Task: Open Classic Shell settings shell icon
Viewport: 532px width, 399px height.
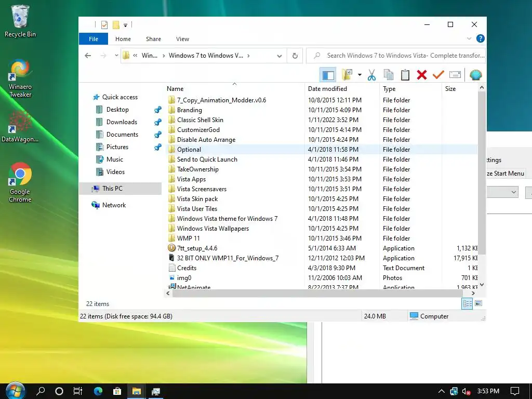Action: (476, 75)
